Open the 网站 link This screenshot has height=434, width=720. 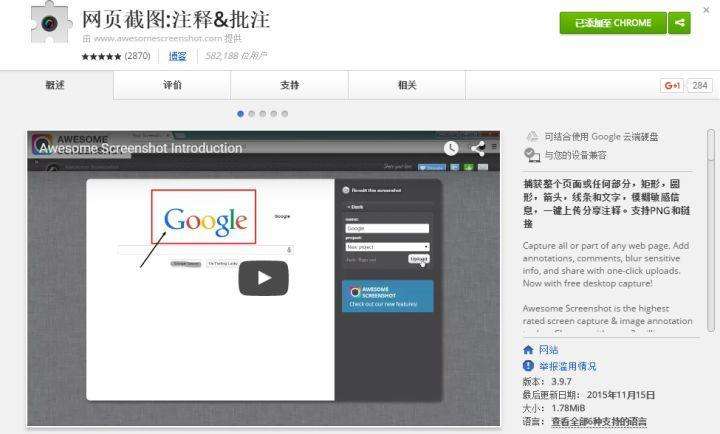pyautogui.click(x=549, y=350)
